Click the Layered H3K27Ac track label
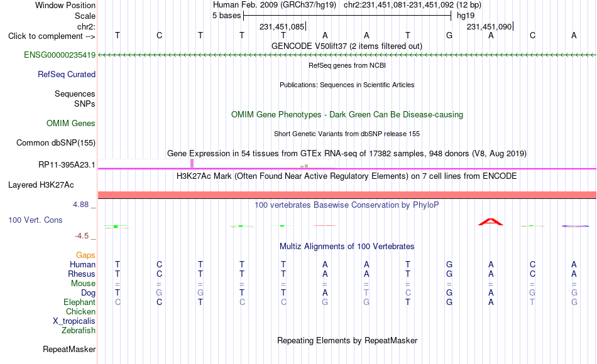The image size is (597, 364). click(x=41, y=185)
